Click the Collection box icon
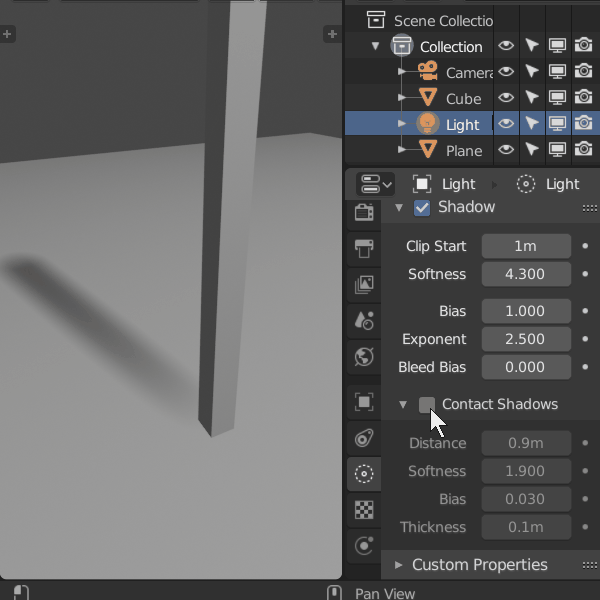600x600 pixels. pyautogui.click(x=402, y=46)
